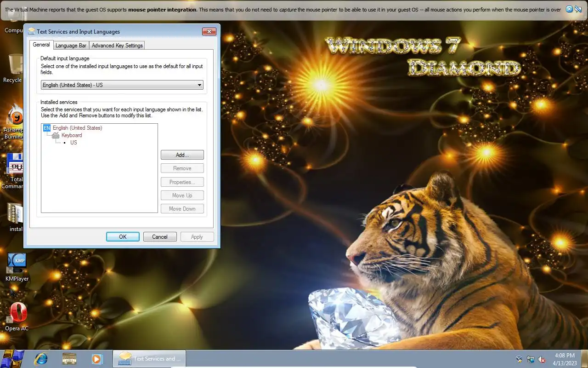Click the muted volume tray icon
Image resolution: width=588 pixels, height=368 pixels.
[x=542, y=359]
